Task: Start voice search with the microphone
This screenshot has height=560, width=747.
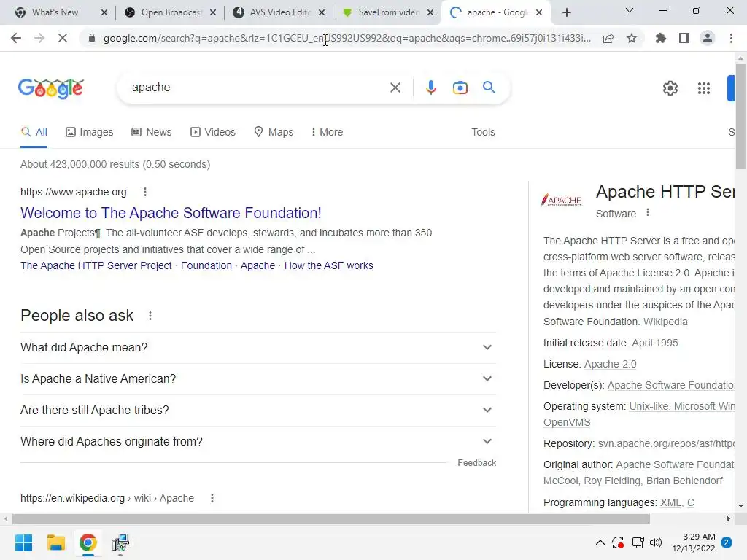Action: click(431, 87)
